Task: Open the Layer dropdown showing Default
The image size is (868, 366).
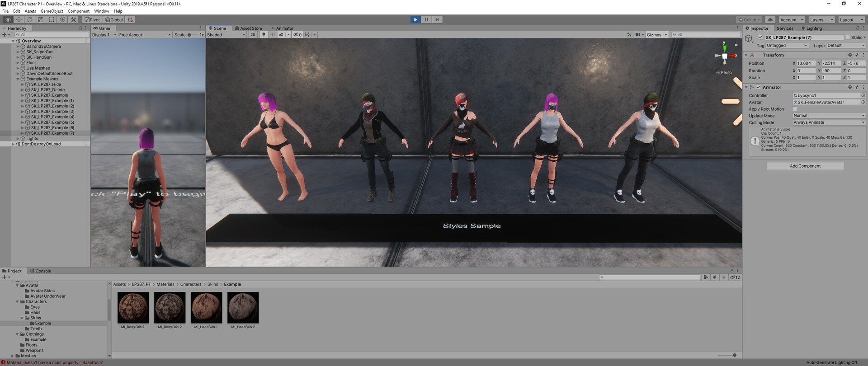Action: tap(846, 46)
